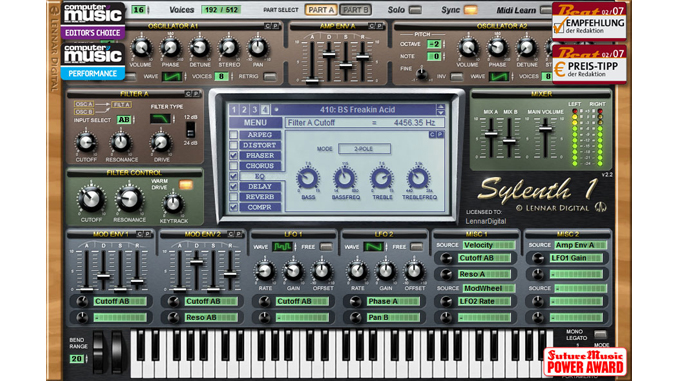Click the LFO 2 saw waveform display
678x381 pixels.
373,247
